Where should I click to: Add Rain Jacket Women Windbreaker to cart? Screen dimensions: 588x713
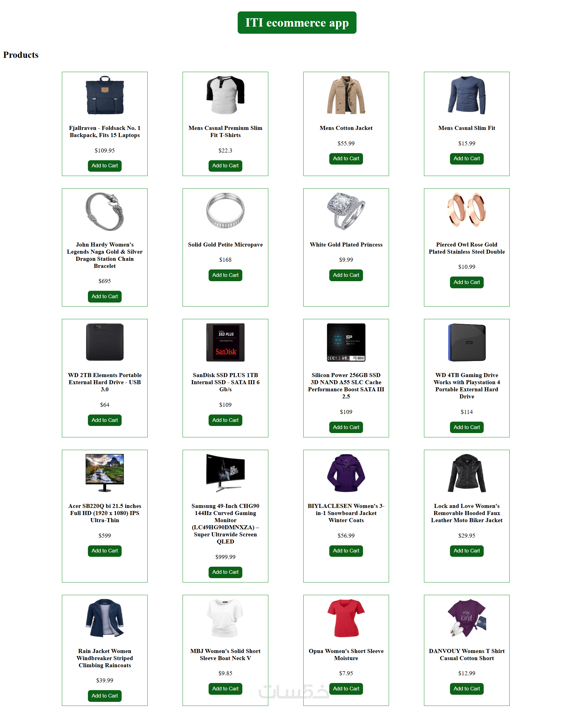click(x=105, y=695)
